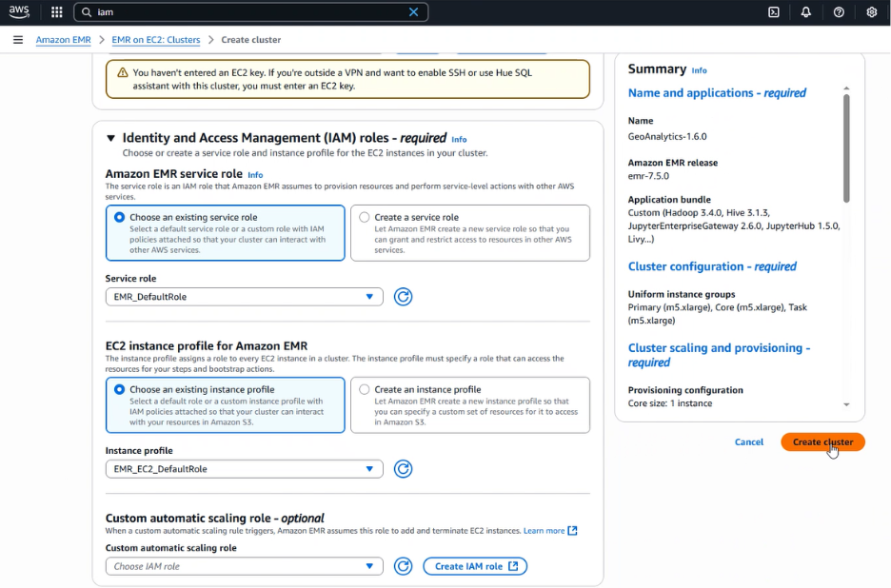Jump to Cluster scaling and provisioning section
Image resolution: width=891 pixels, height=588 pixels.
point(719,355)
